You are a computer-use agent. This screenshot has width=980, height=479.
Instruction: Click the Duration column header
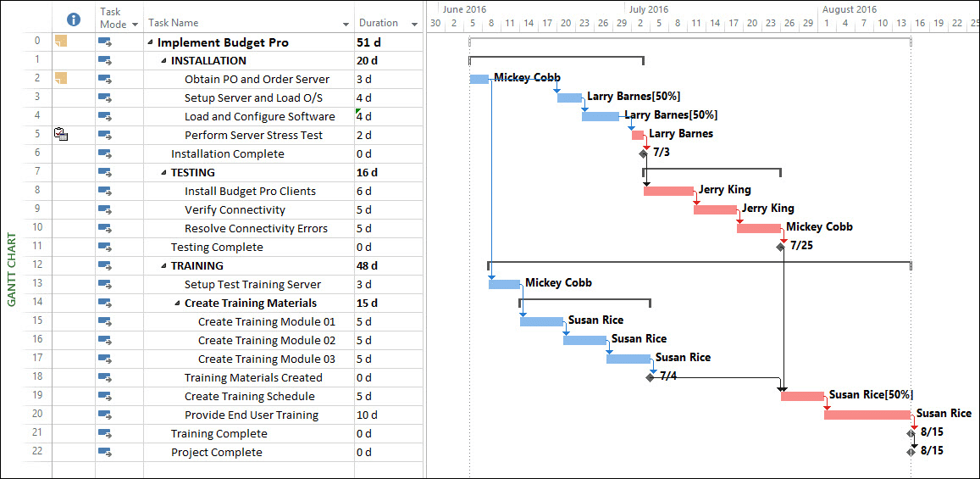click(x=389, y=17)
